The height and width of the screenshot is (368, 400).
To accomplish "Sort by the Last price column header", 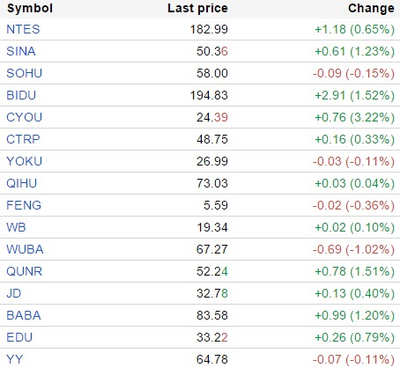I will [x=198, y=8].
